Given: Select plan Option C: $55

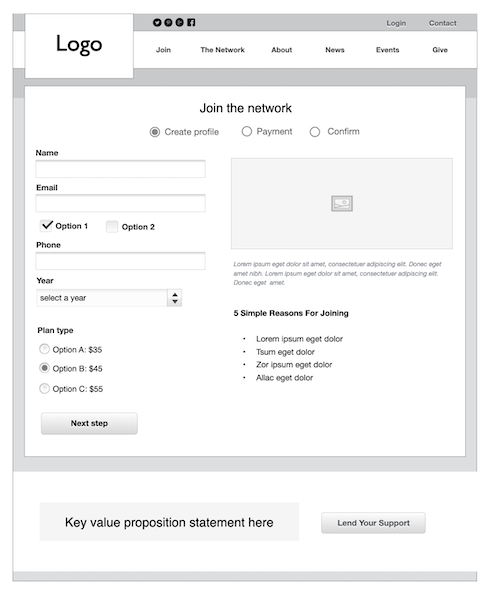Looking at the screenshot, I should click(44, 388).
